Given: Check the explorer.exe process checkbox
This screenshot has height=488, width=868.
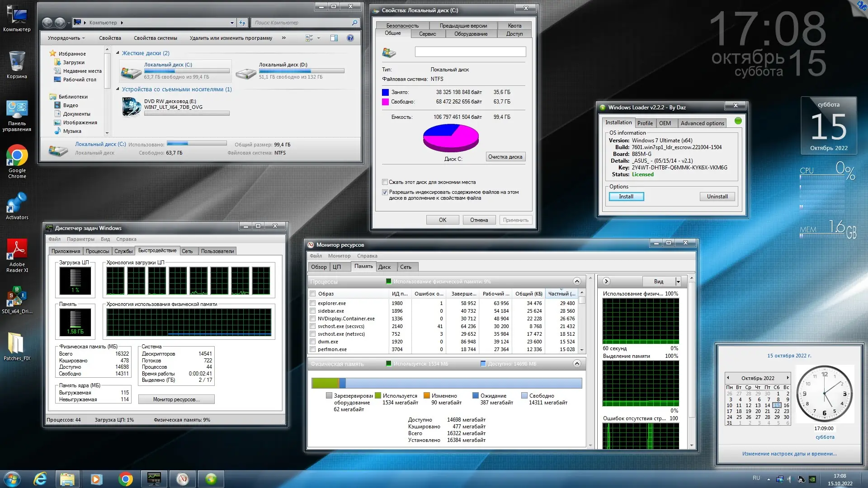Looking at the screenshot, I should pos(312,303).
